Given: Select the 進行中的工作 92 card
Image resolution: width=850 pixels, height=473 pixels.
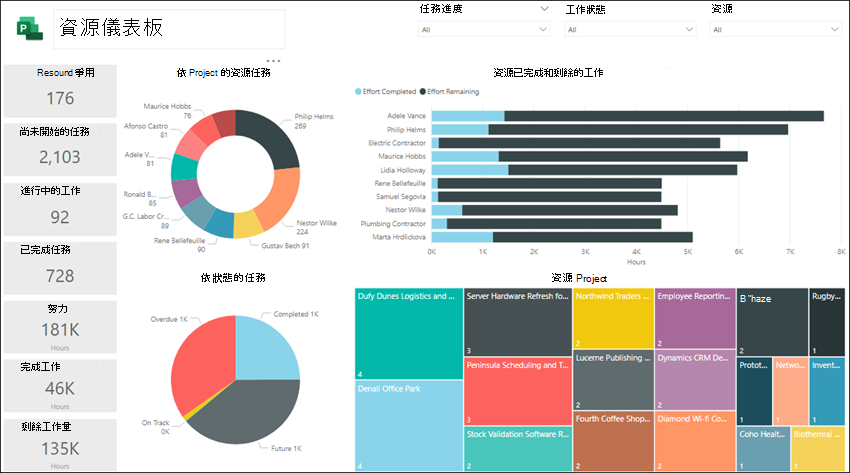Looking at the screenshot, I should click(x=60, y=209).
